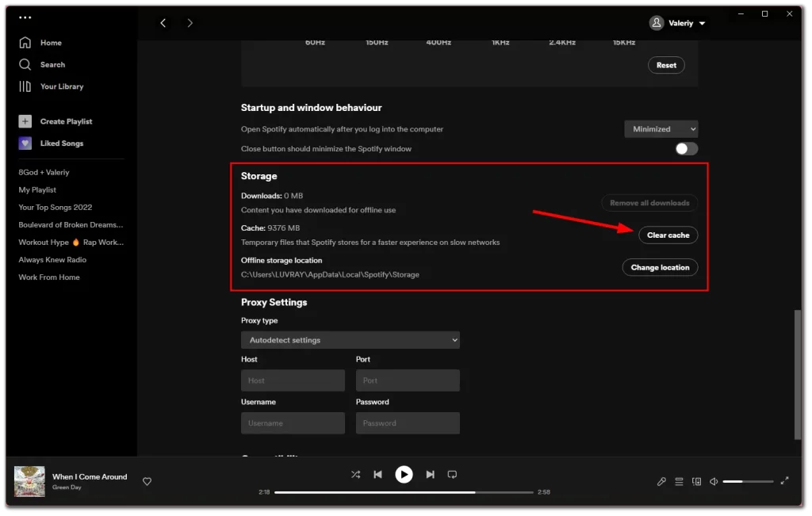Open Liked Songs

point(62,143)
